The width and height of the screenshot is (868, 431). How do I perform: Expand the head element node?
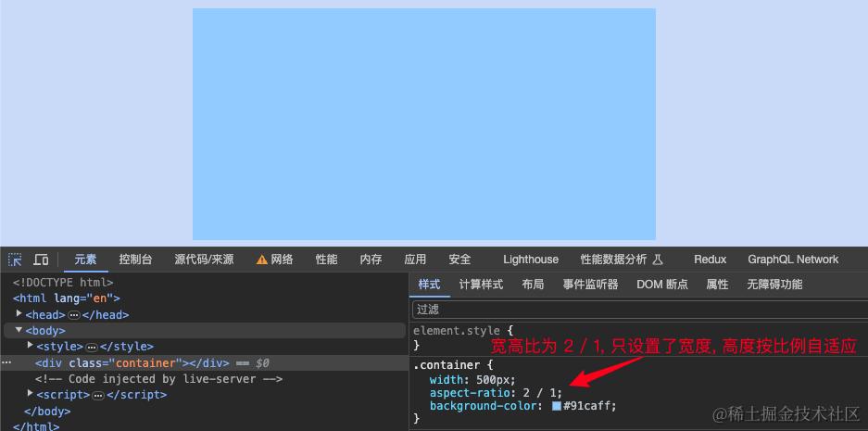coord(19,313)
